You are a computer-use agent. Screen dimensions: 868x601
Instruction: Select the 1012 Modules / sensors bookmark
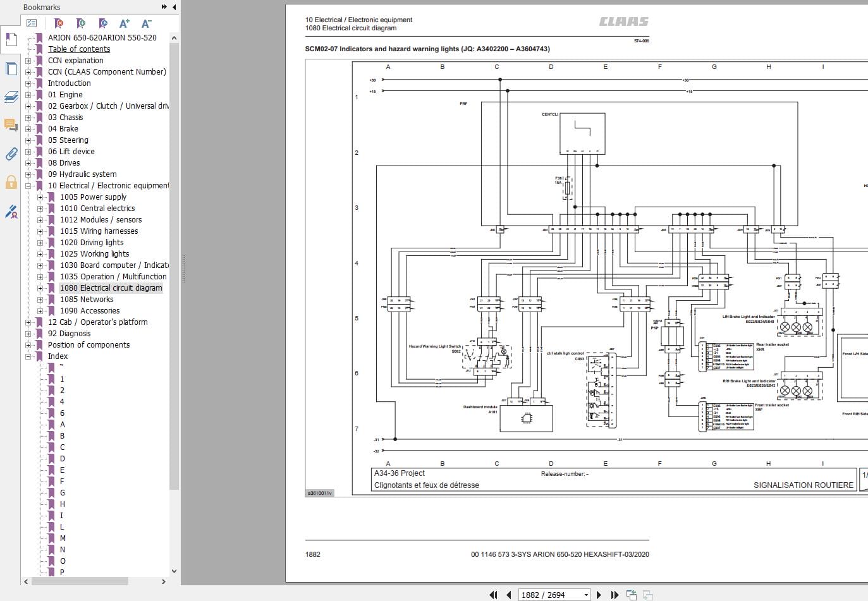101,220
